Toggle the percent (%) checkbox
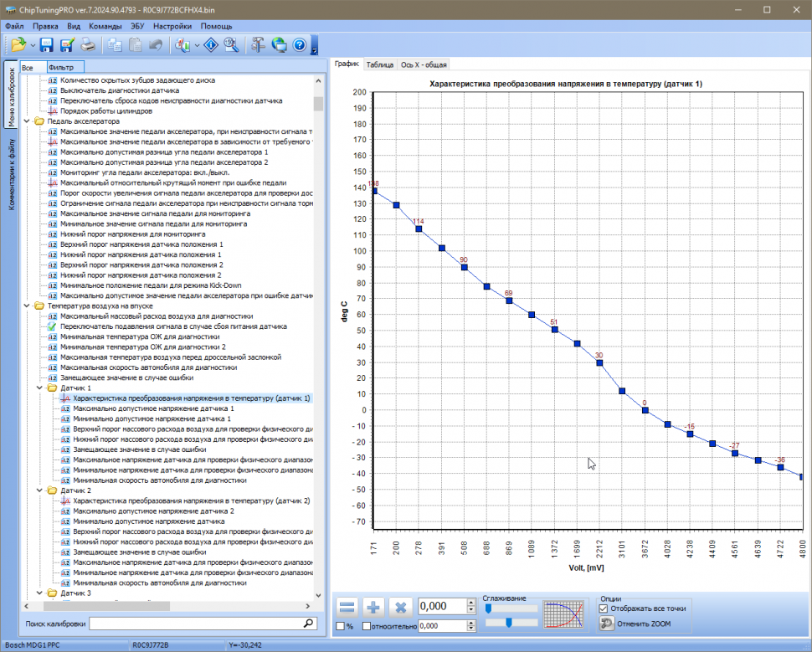The width and height of the screenshot is (812, 652). click(x=341, y=626)
